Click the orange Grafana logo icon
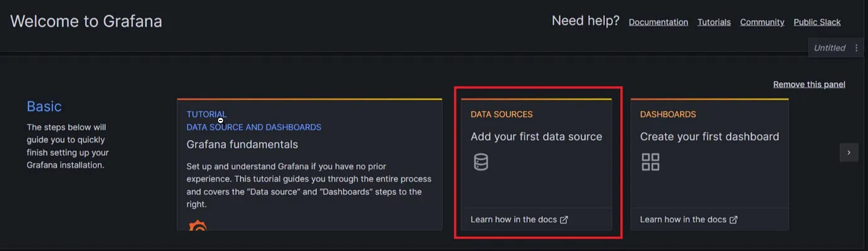Screen dimensions: 868x251 pyautogui.click(x=198, y=226)
